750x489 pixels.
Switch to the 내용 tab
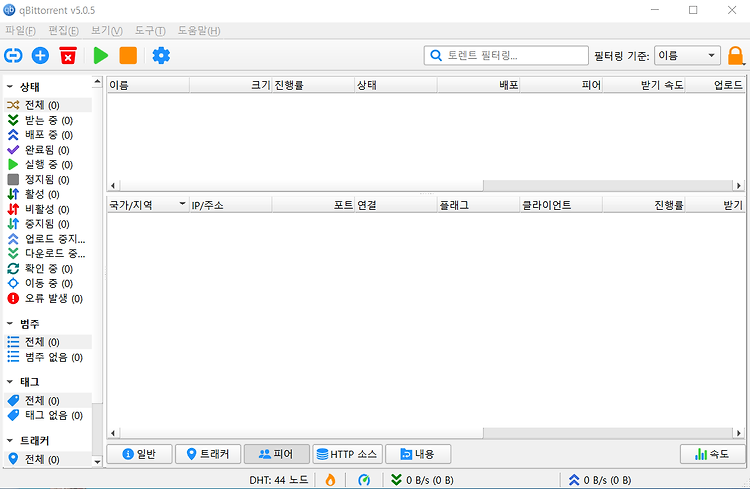pos(418,454)
